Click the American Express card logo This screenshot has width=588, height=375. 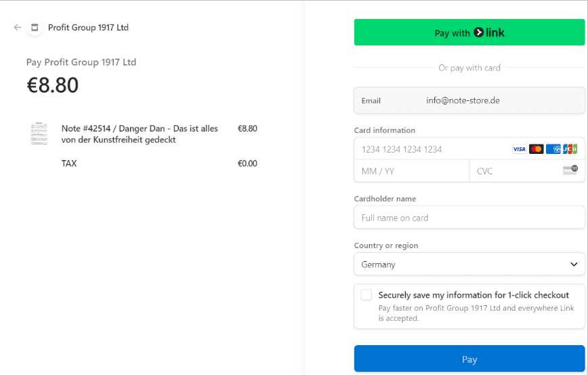[x=553, y=149]
